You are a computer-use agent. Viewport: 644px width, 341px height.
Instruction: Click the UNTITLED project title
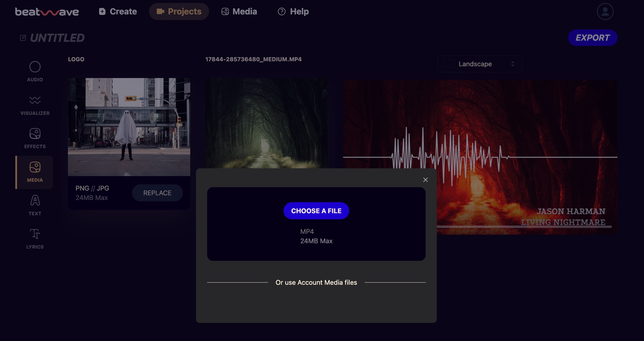[x=57, y=38]
